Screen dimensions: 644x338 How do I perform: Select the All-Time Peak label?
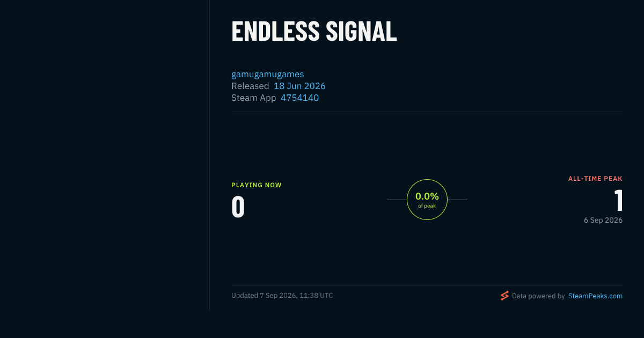click(595, 179)
